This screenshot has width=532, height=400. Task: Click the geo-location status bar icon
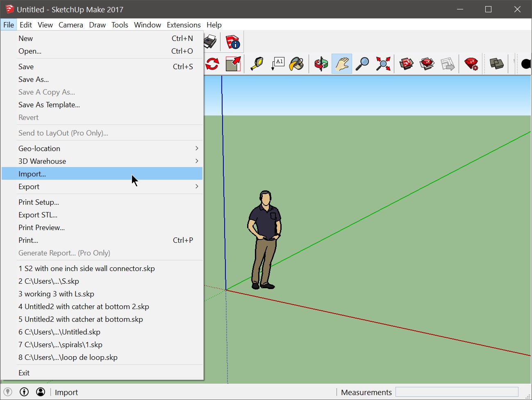pyautogui.click(x=8, y=392)
